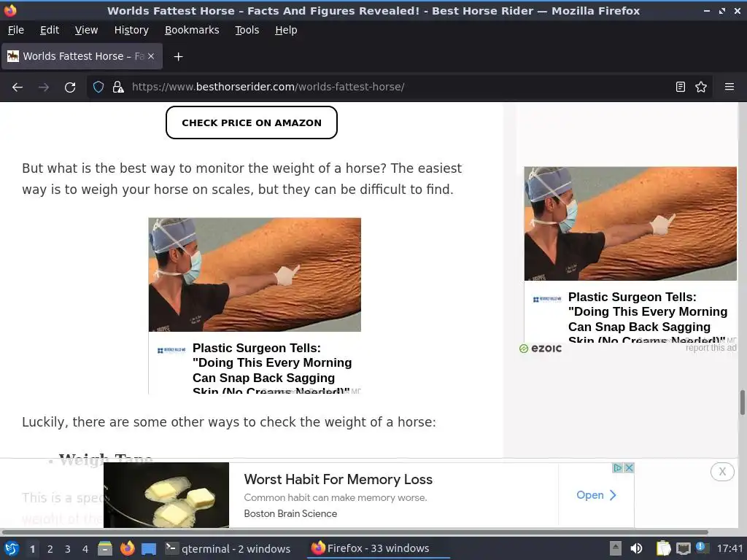Click the horizontal scrollbar at bottom
Screen dimensions: 747x560
click(x=355, y=532)
